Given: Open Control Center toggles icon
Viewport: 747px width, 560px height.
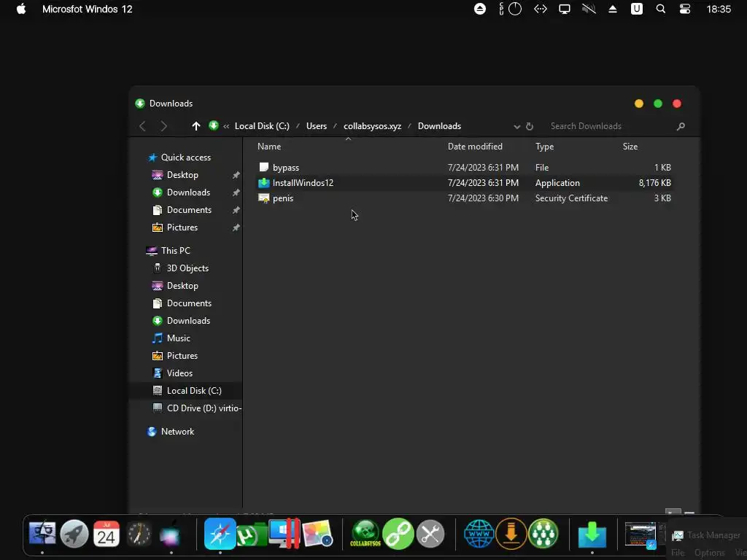Looking at the screenshot, I should pyautogui.click(x=684, y=9).
